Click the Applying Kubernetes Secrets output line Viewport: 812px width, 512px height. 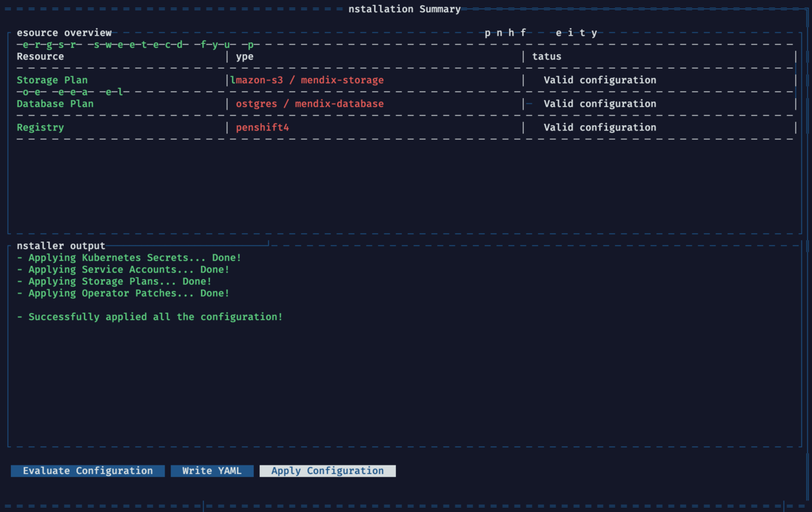[129, 258]
